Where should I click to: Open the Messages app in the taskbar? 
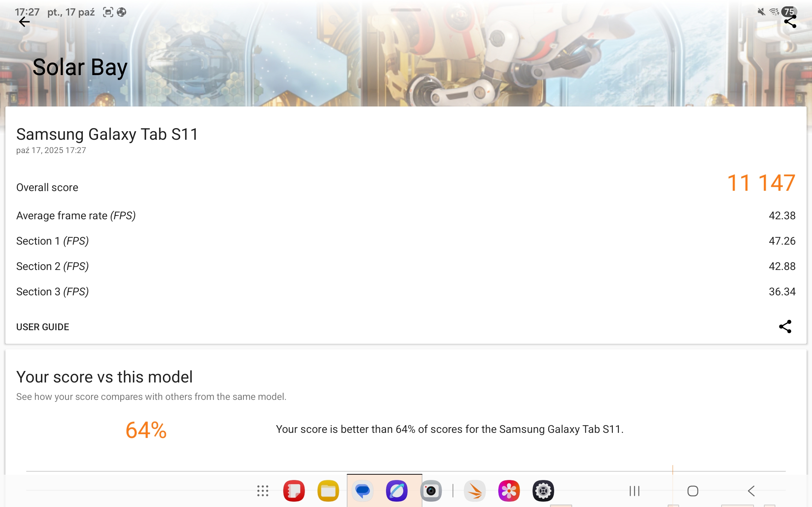pyautogui.click(x=362, y=491)
